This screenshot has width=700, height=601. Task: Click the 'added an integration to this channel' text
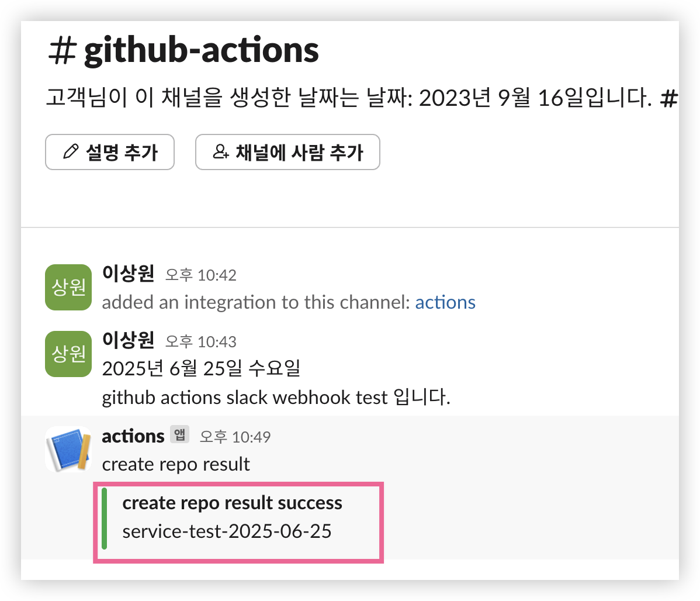(256, 302)
